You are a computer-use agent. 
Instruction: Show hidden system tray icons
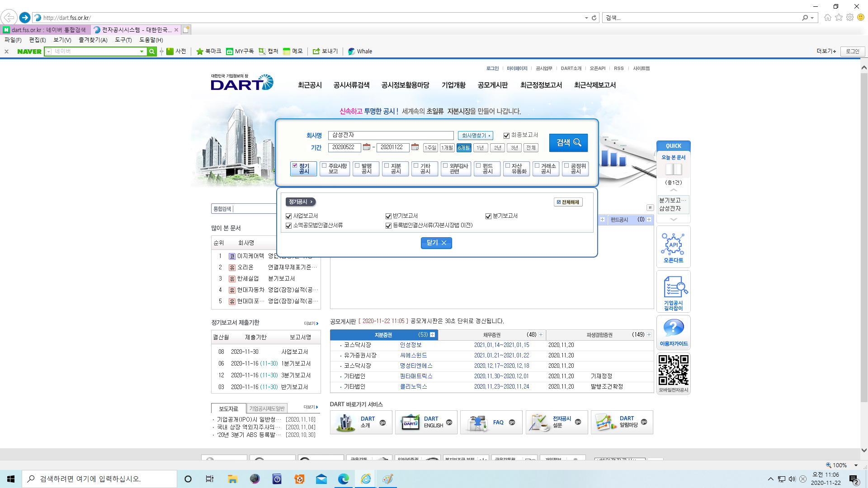[770, 479]
